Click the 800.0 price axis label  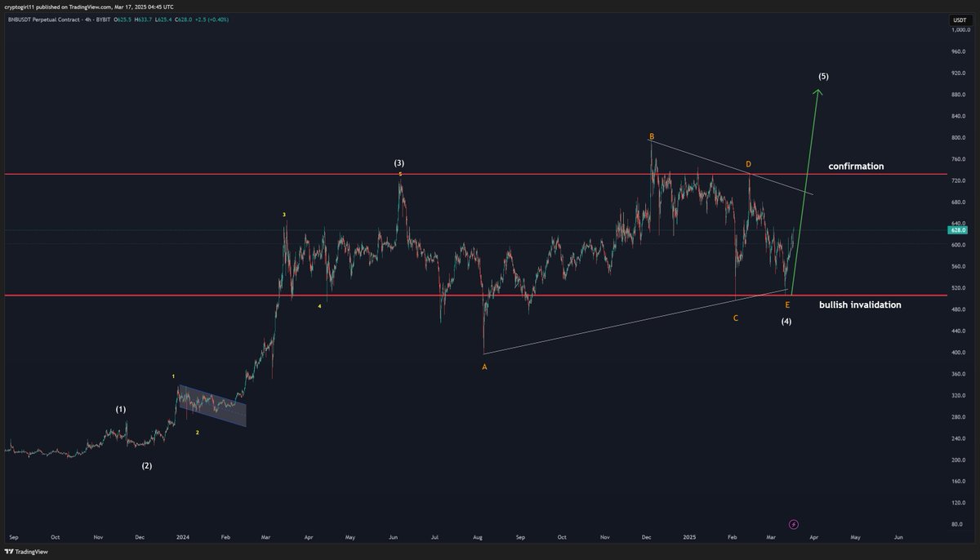(x=959, y=138)
